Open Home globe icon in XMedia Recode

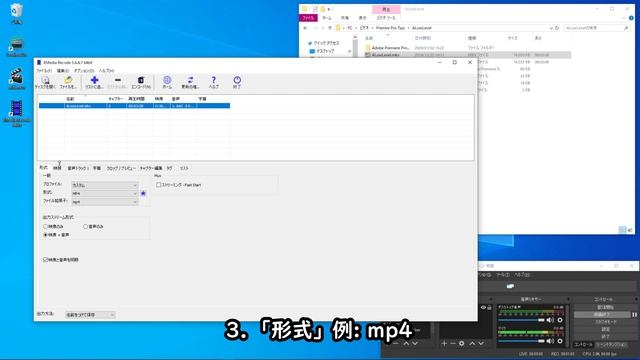(167, 82)
